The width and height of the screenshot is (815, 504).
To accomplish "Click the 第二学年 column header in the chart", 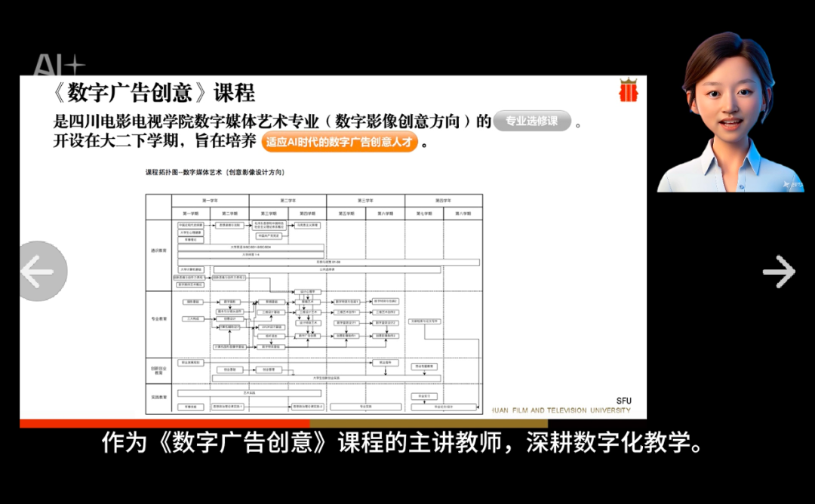I will point(288,201).
